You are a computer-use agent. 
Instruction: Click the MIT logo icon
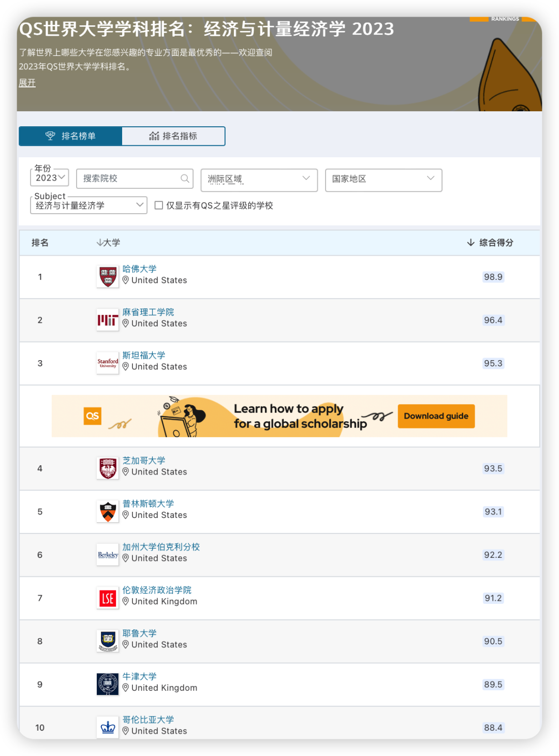(x=108, y=320)
